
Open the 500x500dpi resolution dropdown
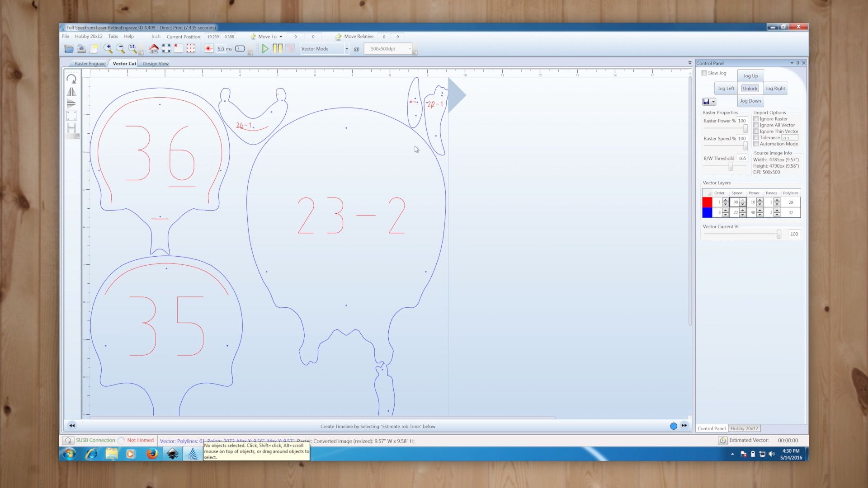[x=409, y=48]
